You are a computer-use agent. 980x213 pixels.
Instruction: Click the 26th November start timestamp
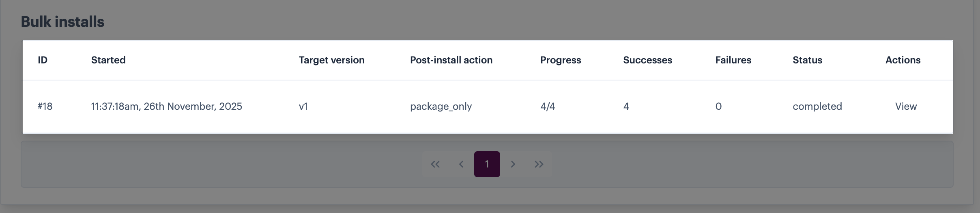[x=166, y=106]
